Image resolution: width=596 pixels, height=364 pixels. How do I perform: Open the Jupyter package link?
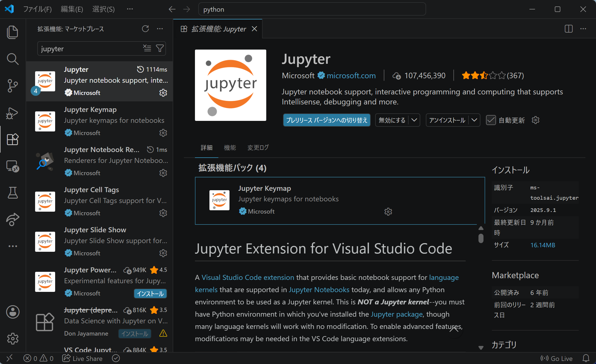click(397, 314)
